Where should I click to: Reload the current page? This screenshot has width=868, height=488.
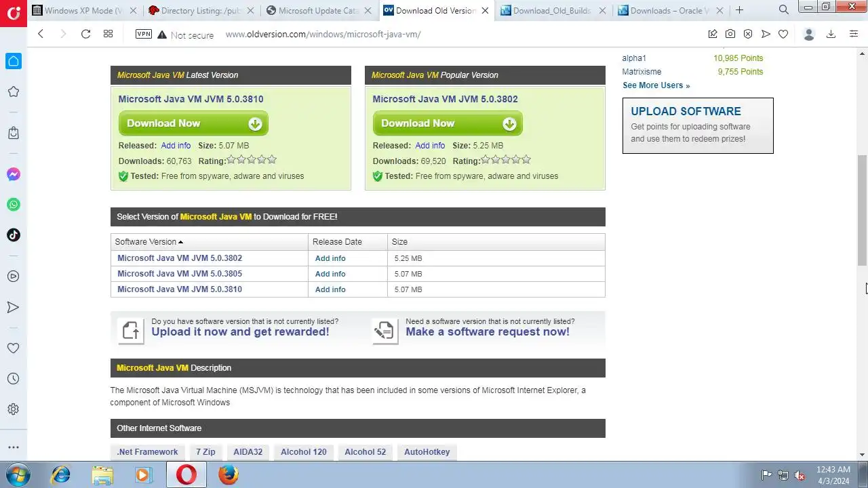pyautogui.click(x=85, y=34)
